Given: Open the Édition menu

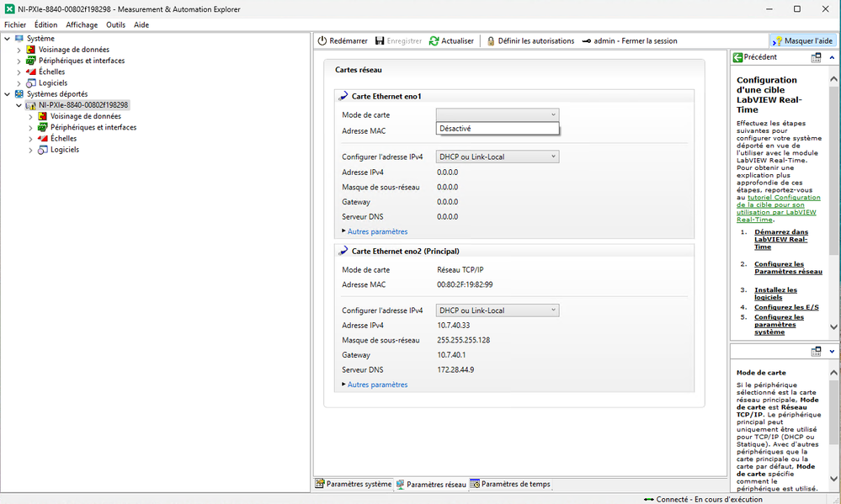Looking at the screenshot, I should click(45, 24).
